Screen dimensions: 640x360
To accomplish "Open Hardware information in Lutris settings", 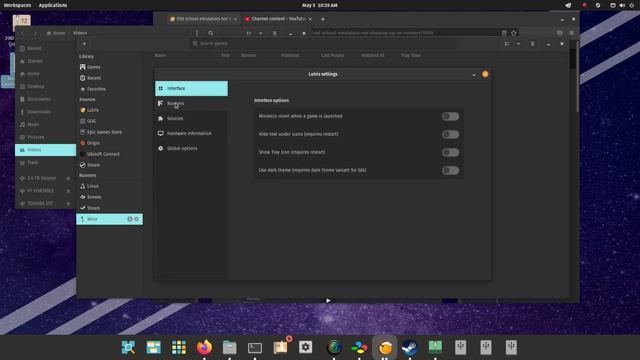I will click(x=191, y=133).
